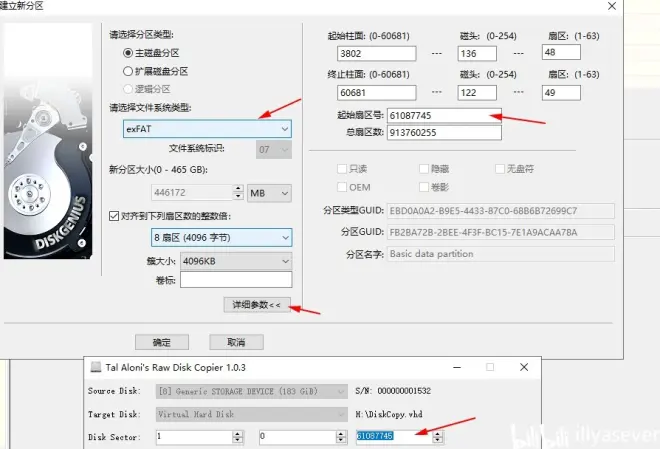Click the start sector field 48
The height and width of the screenshot is (449, 660).
[x=561, y=52]
